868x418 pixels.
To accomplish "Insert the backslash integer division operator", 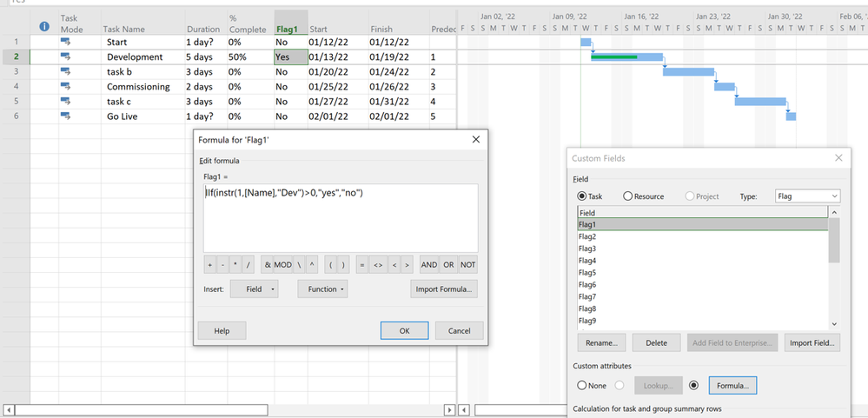I will click(299, 265).
